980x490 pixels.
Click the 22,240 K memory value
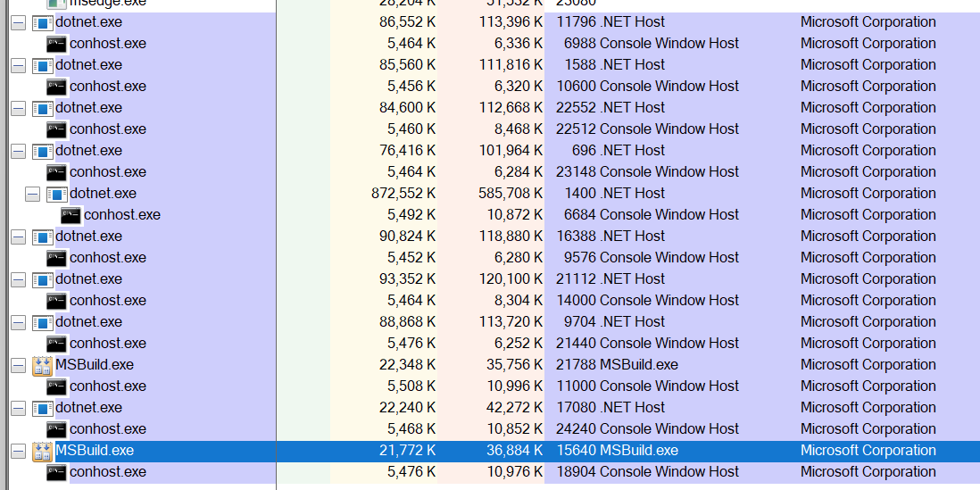408,408
